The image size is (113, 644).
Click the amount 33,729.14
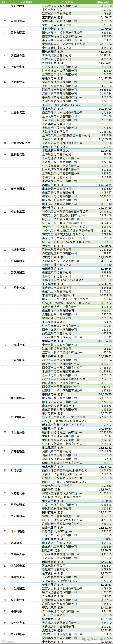[106, 162]
